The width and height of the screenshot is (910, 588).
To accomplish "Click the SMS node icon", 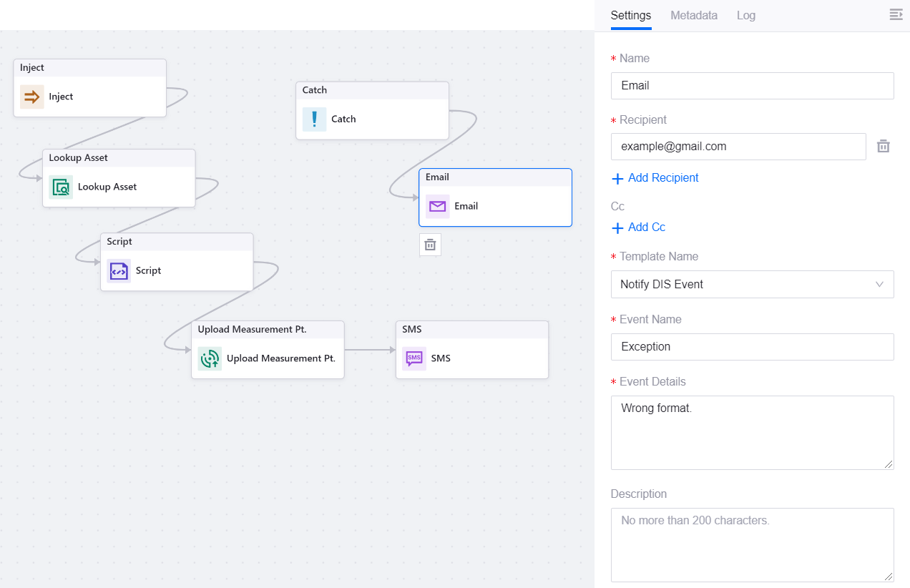I will pos(414,358).
